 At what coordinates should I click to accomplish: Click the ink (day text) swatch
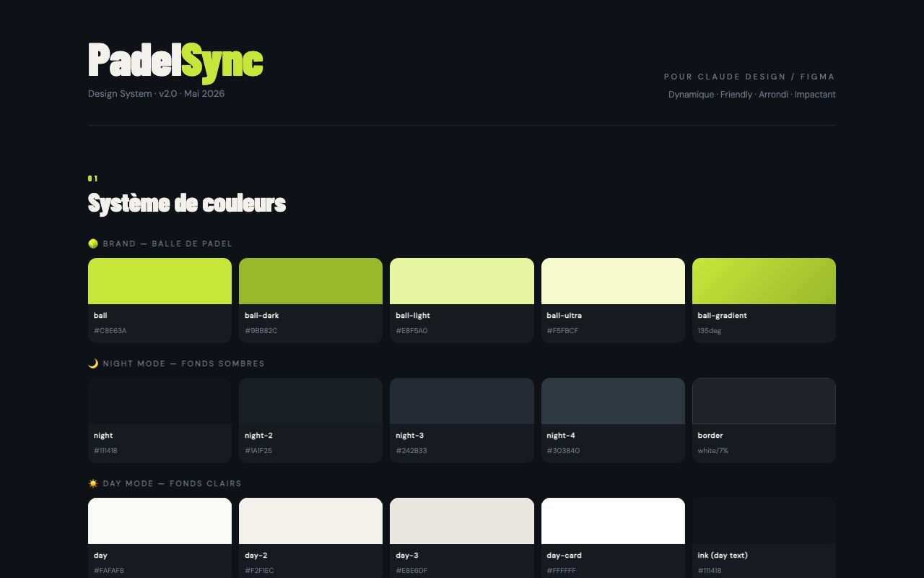tap(764, 521)
